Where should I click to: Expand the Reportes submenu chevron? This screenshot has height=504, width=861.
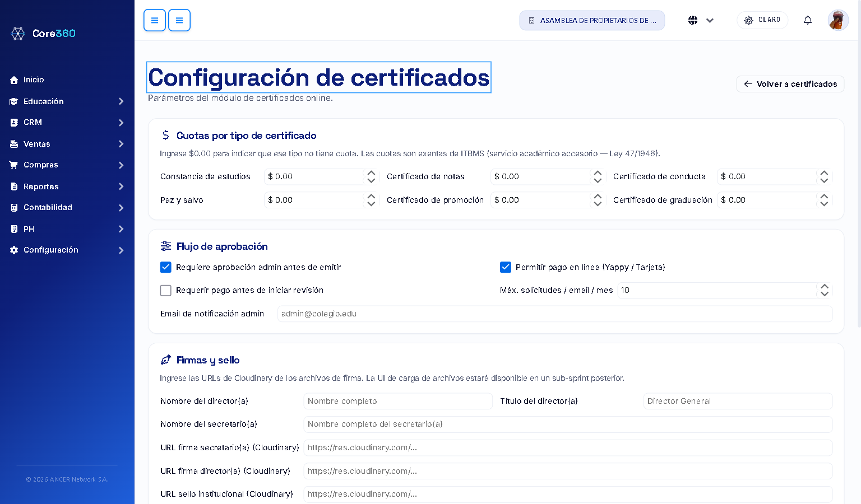pyautogui.click(x=121, y=186)
